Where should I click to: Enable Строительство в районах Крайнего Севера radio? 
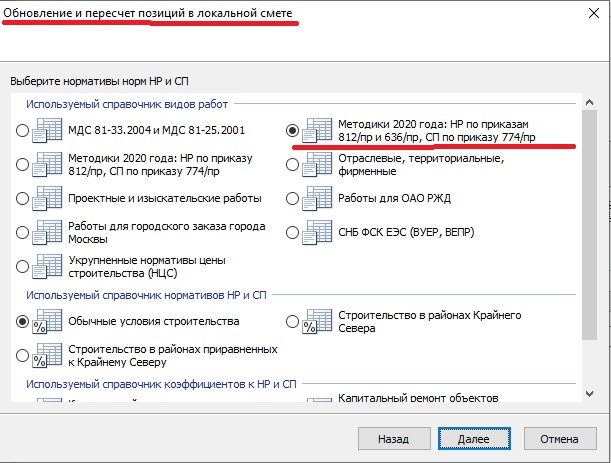292,322
